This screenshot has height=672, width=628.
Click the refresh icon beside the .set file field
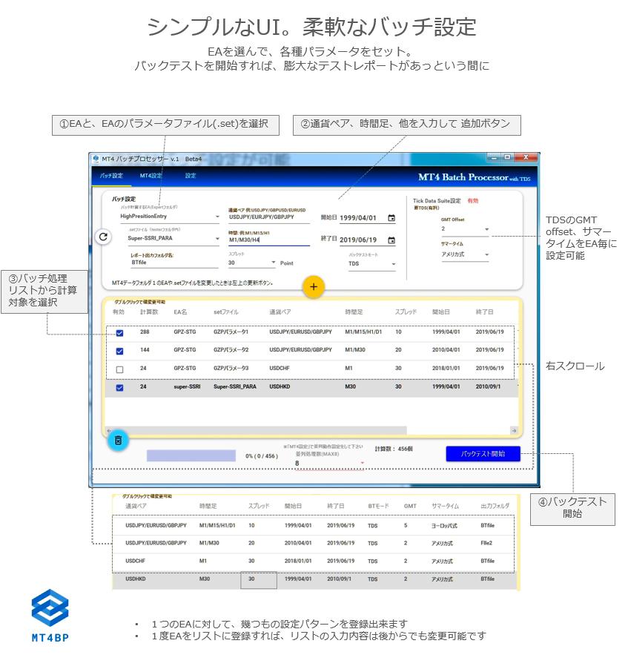(103, 237)
